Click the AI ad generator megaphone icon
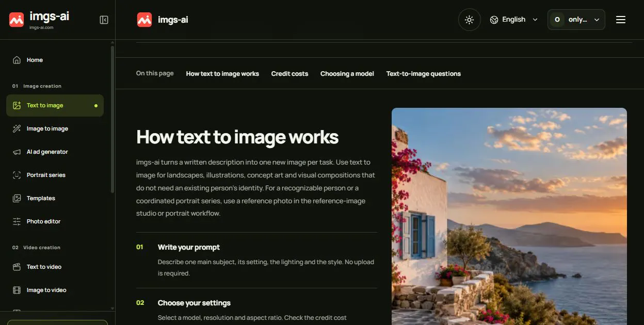 17,152
